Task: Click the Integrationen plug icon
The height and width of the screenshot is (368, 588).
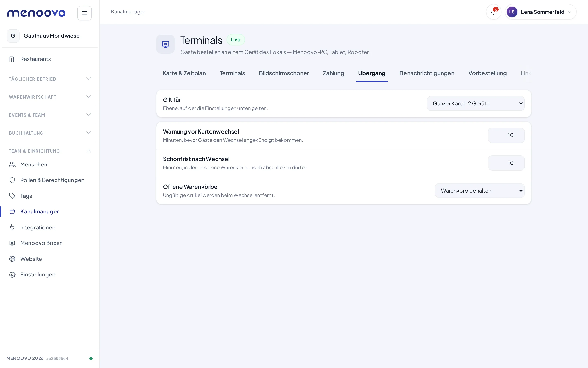Action: coord(12,227)
